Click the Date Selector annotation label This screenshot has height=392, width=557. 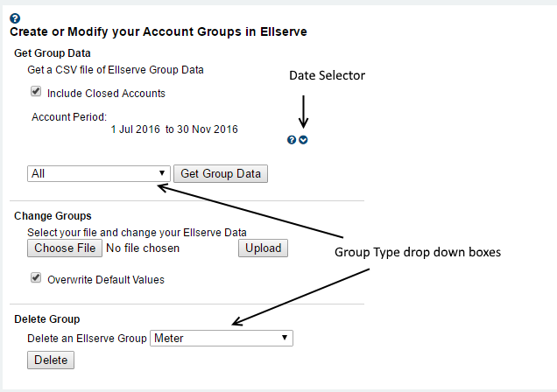[327, 76]
